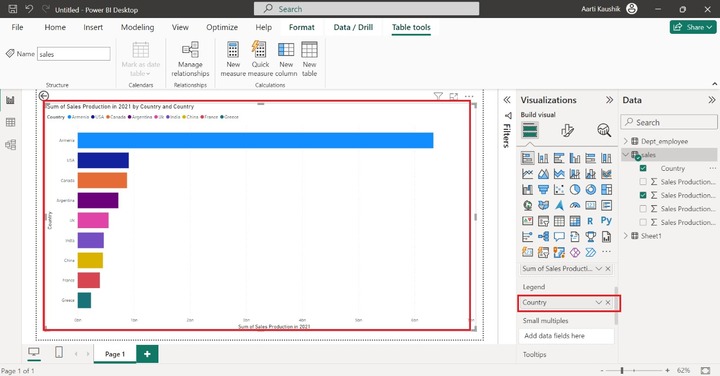Choose the clustered bar chart visual
Viewport: 720px width, 376px height.
coord(559,158)
